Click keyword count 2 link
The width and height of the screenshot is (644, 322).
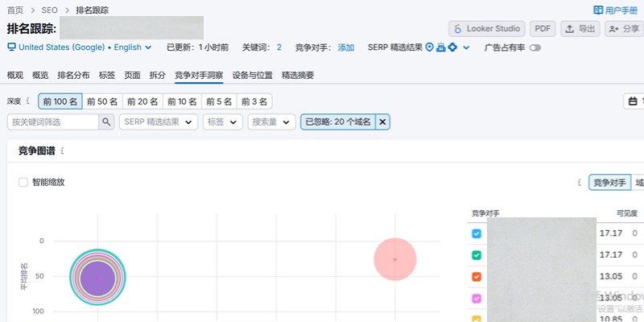pos(279,47)
